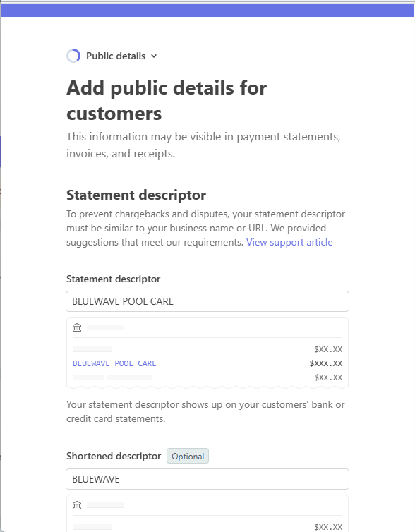415x532 pixels.
Task: Click the purple header bar at top
Action: click(207, 10)
